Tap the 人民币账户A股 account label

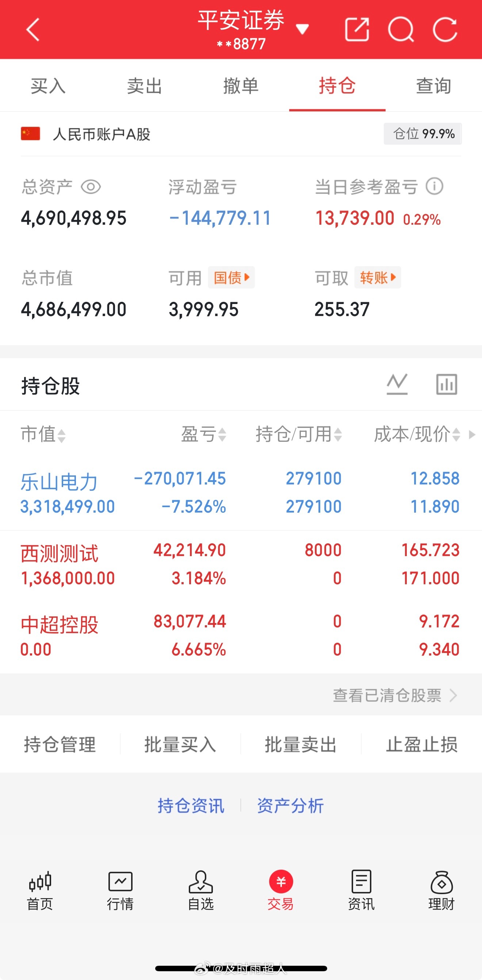point(102,134)
